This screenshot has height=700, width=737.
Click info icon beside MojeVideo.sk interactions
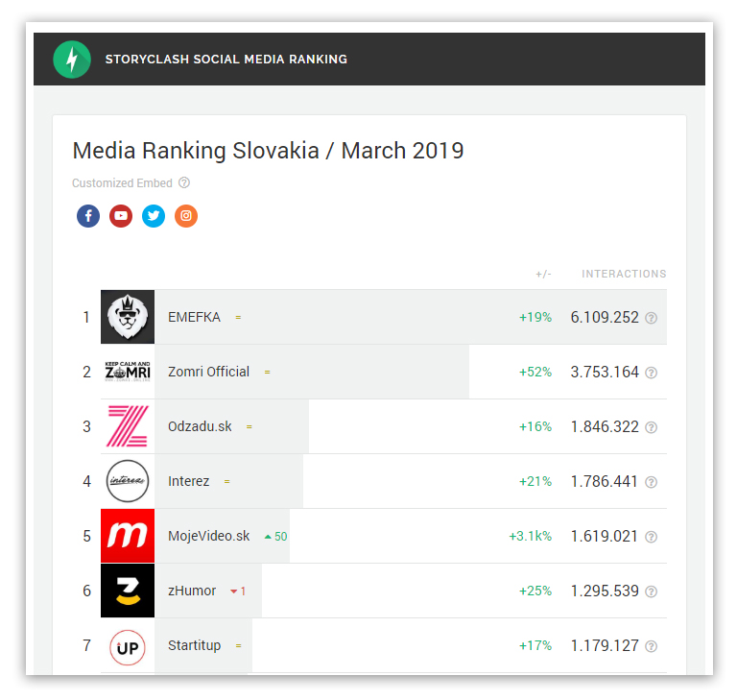pos(652,537)
